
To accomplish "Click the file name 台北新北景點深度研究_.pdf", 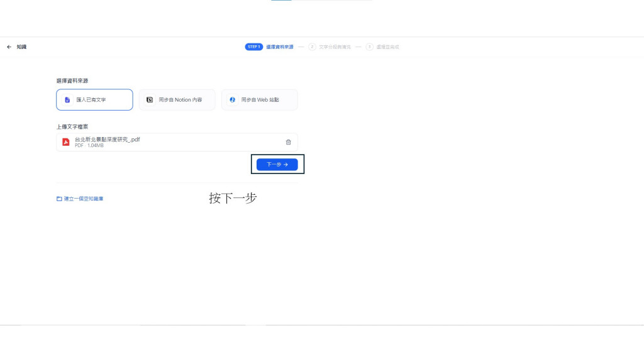I will pos(107,140).
